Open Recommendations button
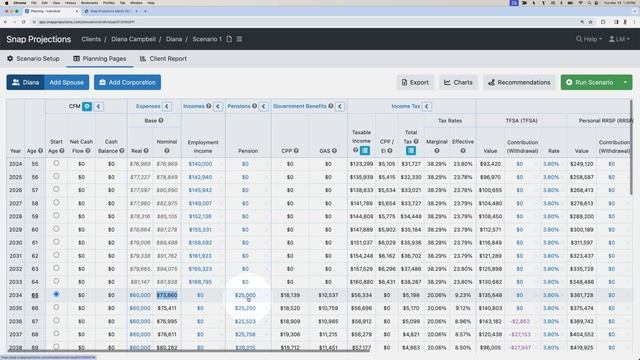640x360 pixels. (x=519, y=82)
